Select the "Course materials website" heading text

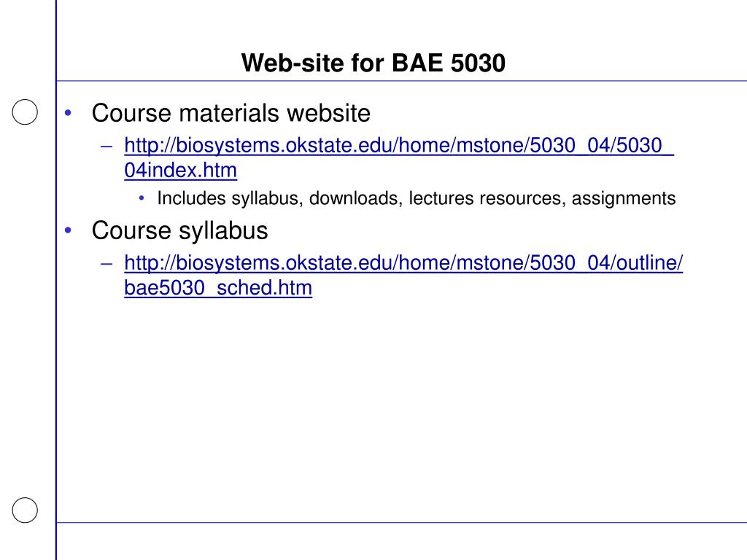[x=231, y=113]
